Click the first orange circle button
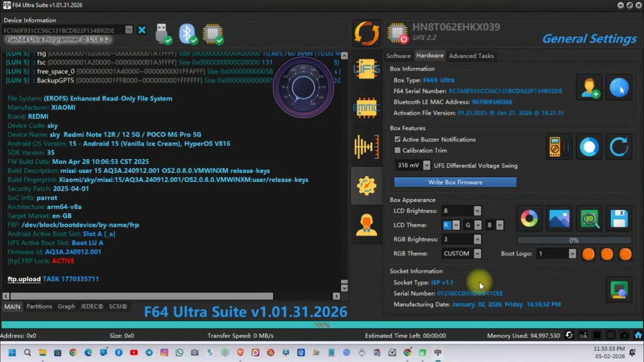 coord(588,254)
